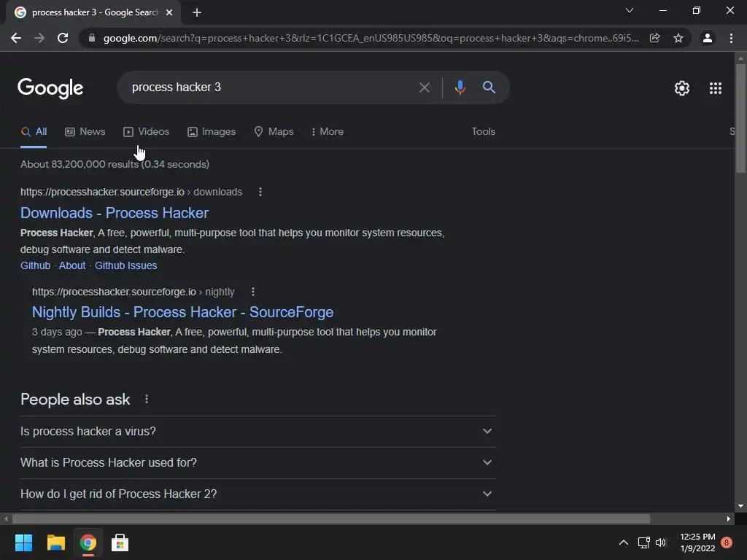The height and width of the screenshot is (560, 747).
Task: Clear the search box with X icon
Action: tap(425, 87)
